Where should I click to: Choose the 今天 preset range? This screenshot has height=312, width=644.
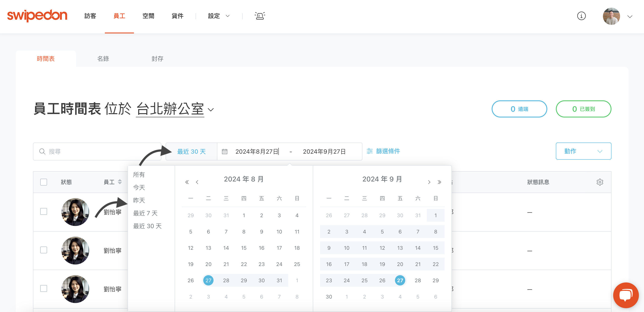[x=139, y=187]
